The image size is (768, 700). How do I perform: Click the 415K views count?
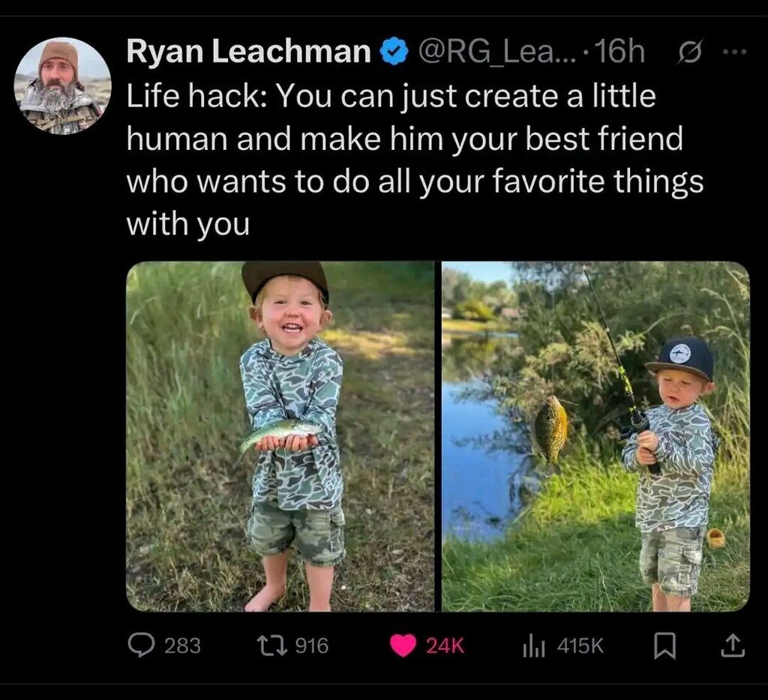(x=580, y=646)
